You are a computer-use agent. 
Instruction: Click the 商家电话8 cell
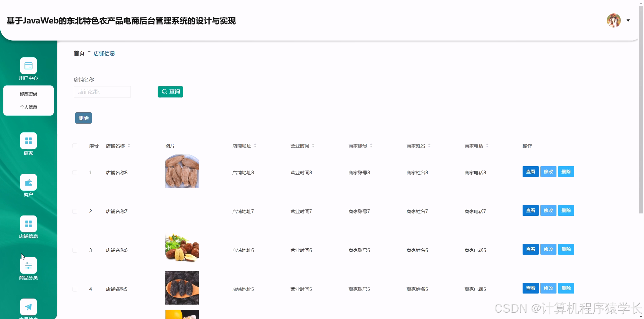475,173
